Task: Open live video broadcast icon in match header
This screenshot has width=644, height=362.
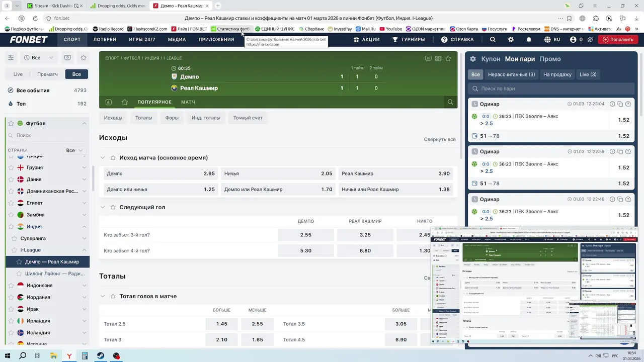Action: tap(428, 58)
